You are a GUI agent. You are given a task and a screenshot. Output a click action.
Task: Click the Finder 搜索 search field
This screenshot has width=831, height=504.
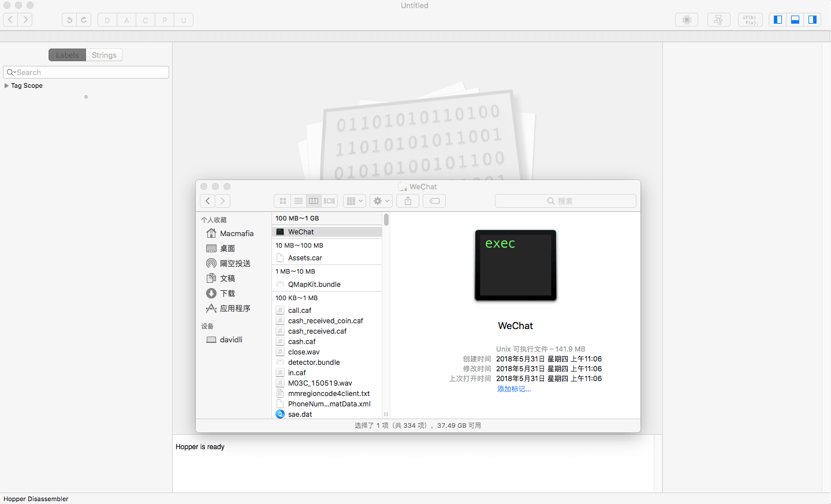(x=565, y=201)
